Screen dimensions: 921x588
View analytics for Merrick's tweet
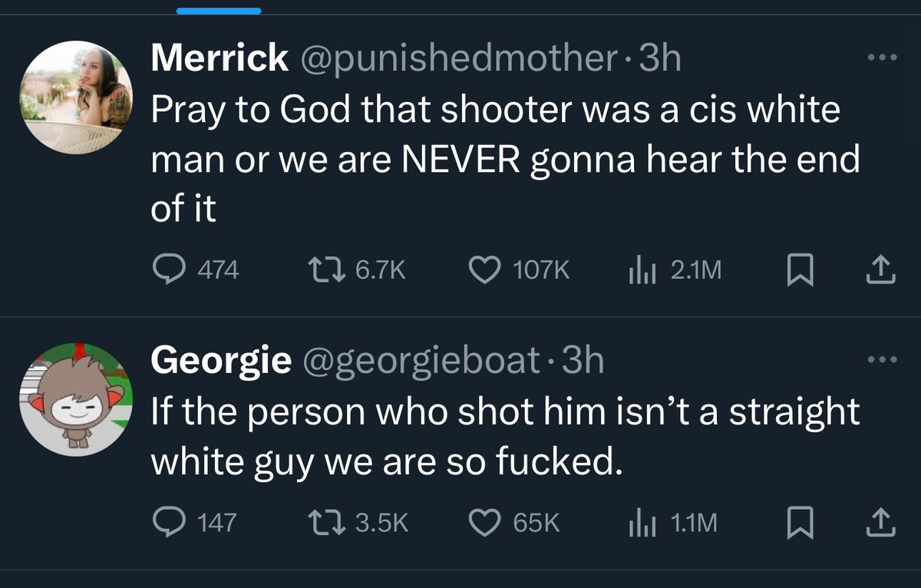tap(639, 269)
